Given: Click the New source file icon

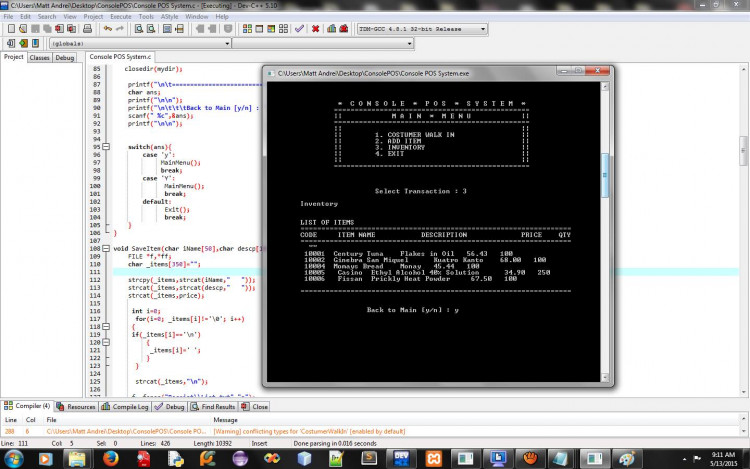Looking at the screenshot, I should coord(11,29).
